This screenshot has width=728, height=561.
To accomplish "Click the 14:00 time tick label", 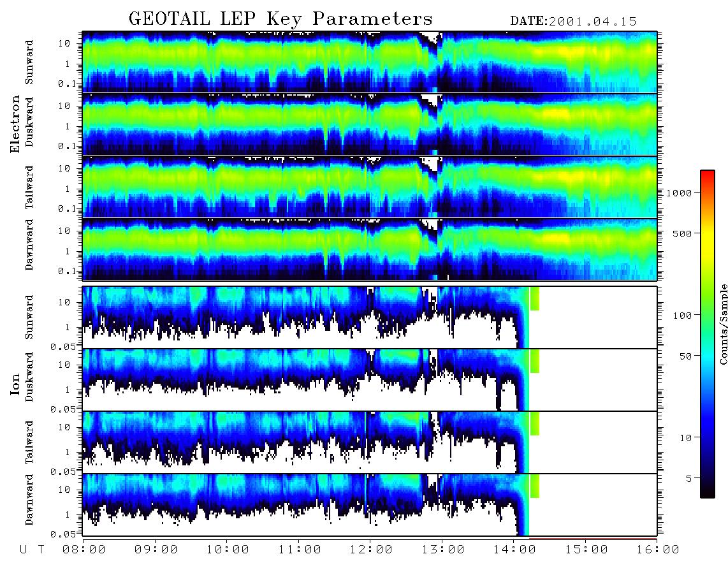I will tap(515, 550).
